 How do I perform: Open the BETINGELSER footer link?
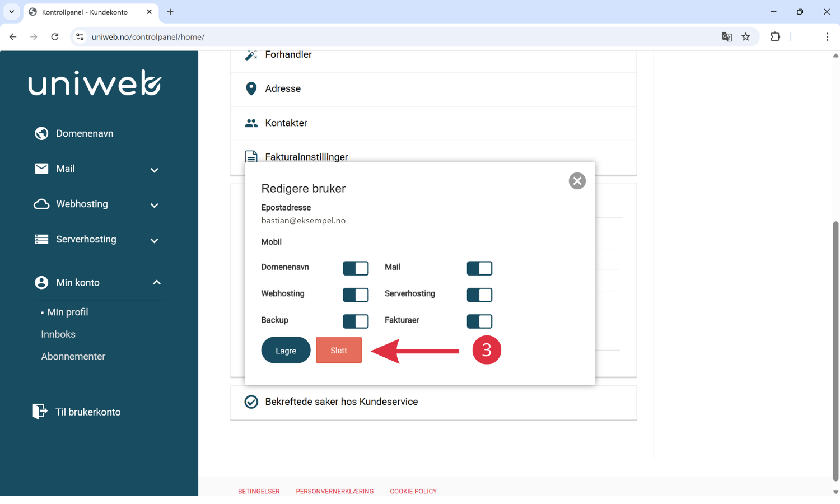coord(259,491)
